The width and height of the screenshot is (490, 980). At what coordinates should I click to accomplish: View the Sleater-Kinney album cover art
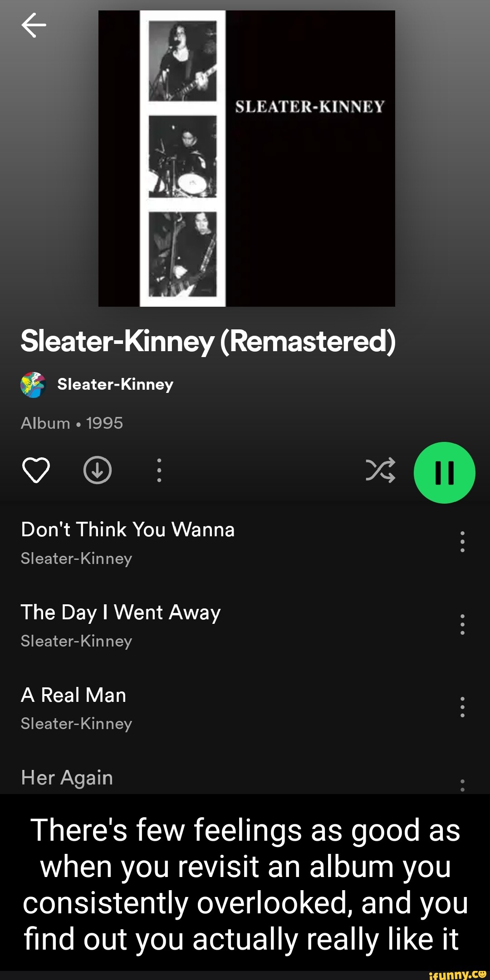(x=247, y=158)
